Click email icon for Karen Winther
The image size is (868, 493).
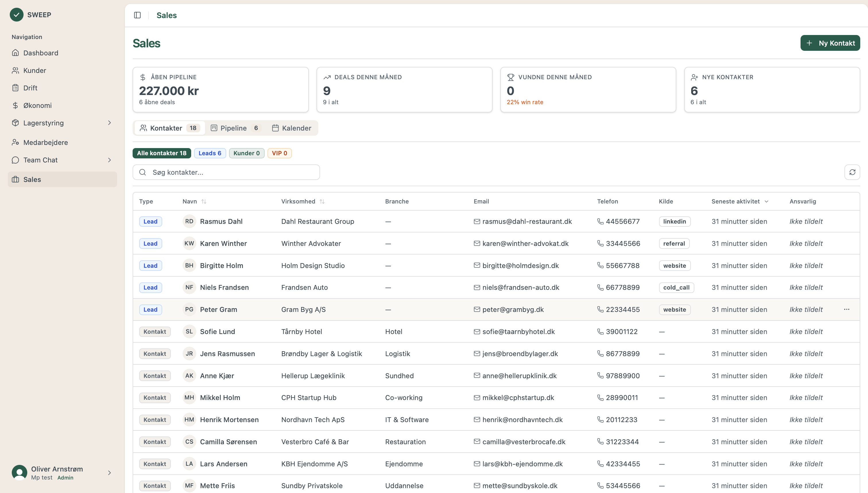[x=477, y=243]
